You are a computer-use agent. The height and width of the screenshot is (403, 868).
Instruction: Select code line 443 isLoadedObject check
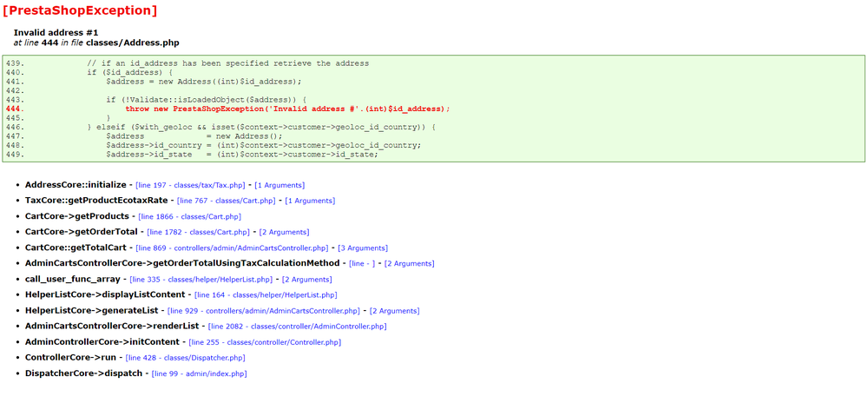point(206,100)
